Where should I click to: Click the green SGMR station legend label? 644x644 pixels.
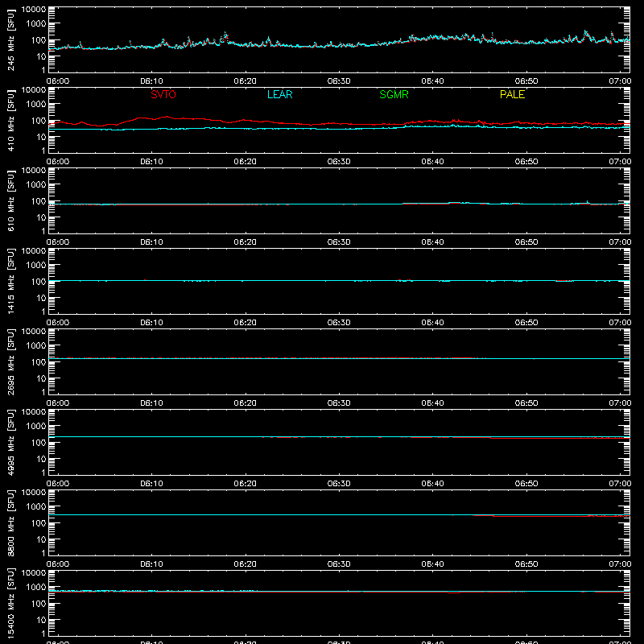pyautogui.click(x=394, y=94)
